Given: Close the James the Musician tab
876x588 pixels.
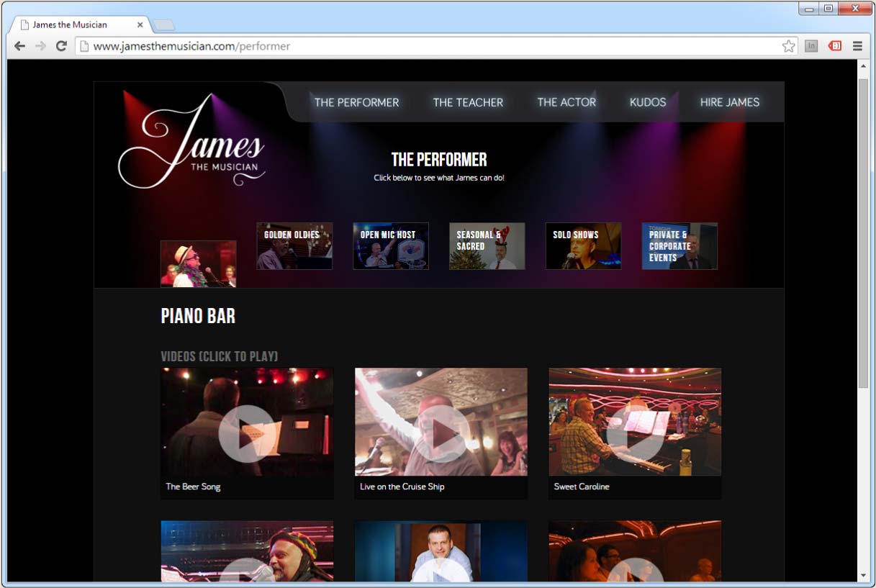Looking at the screenshot, I should 140,24.
